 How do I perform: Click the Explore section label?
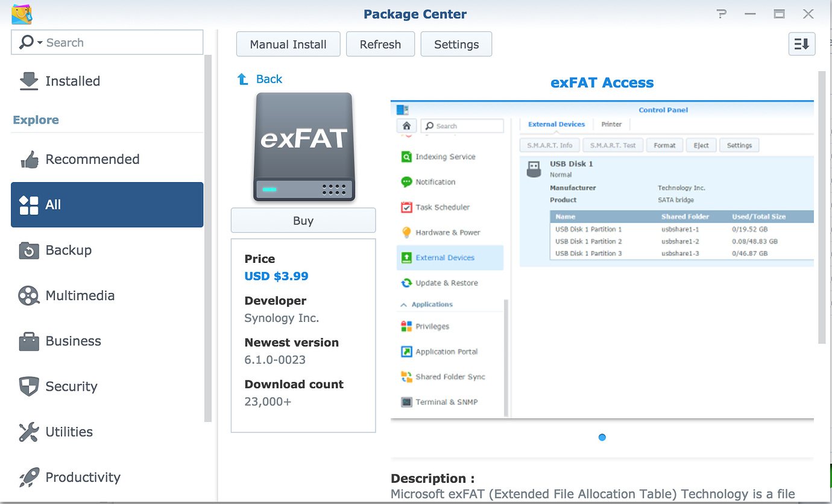click(x=36, y=119)
